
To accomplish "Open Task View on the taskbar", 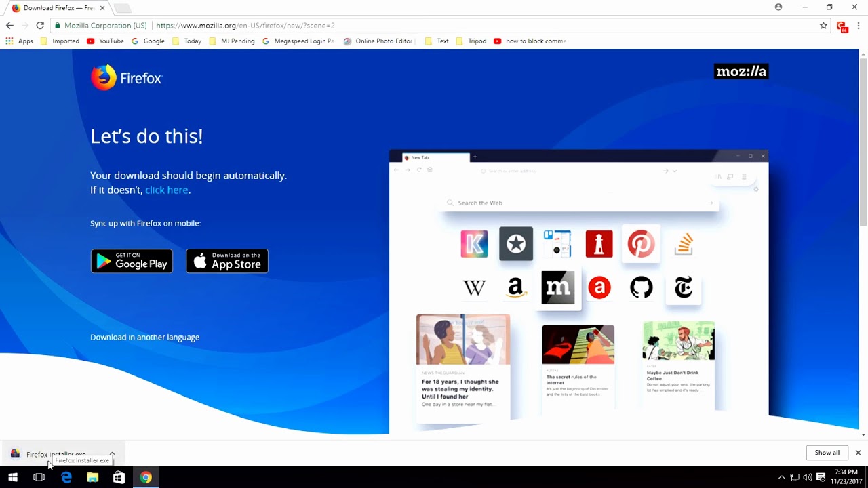I will (x=39, y=478).
